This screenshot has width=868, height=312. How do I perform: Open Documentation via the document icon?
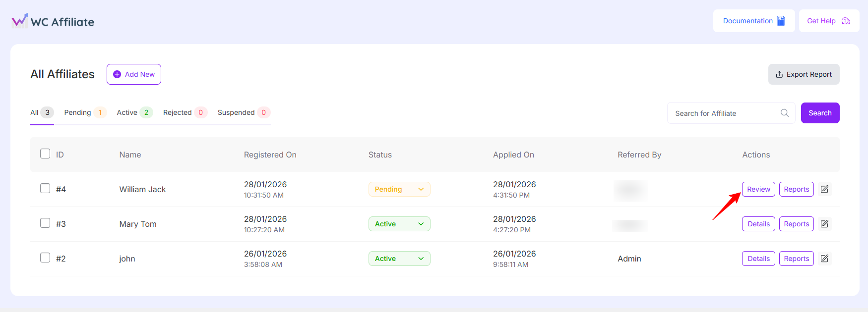pos(781,21)
